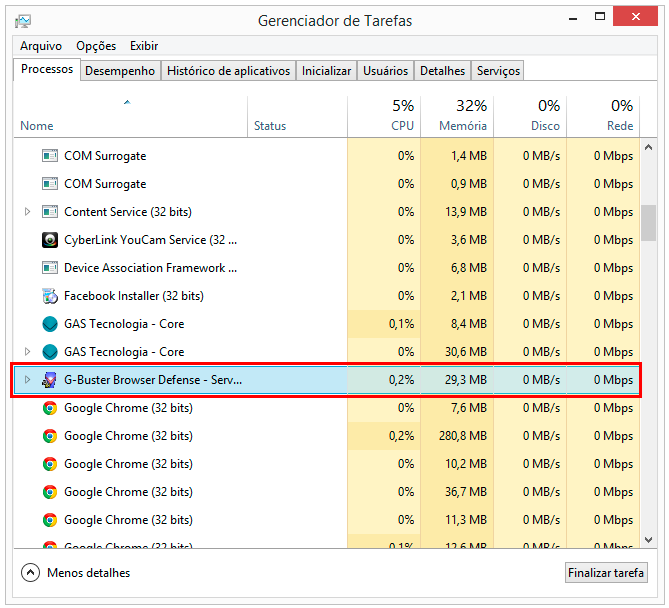Select the Processos tab
669x608 pixels.
pyautogui.click(x=47, y=69)
